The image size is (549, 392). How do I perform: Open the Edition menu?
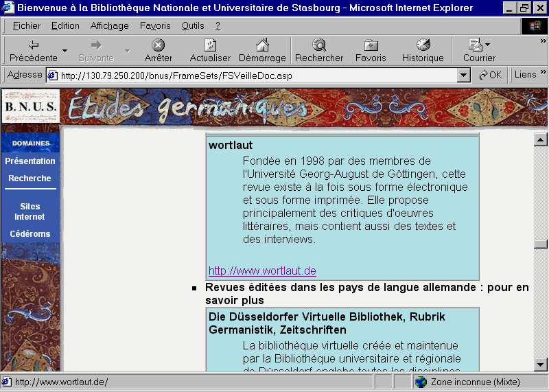[65, 26]
